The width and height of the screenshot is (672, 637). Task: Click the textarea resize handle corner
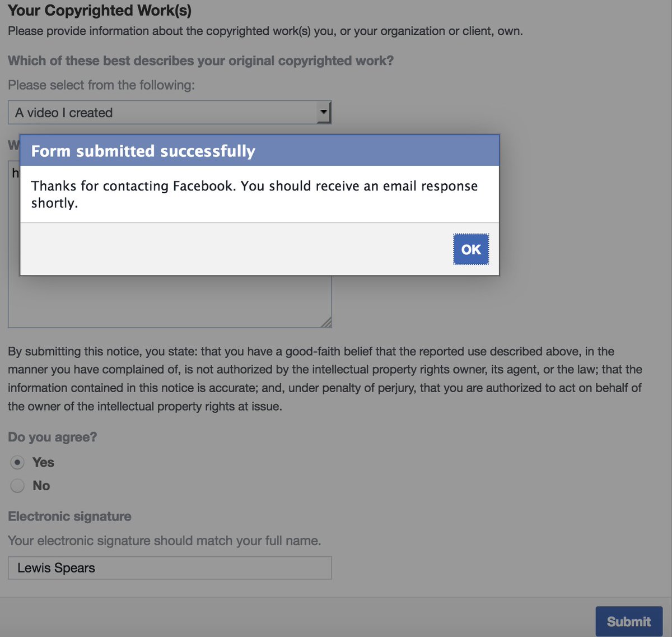[x=326, y=323]
